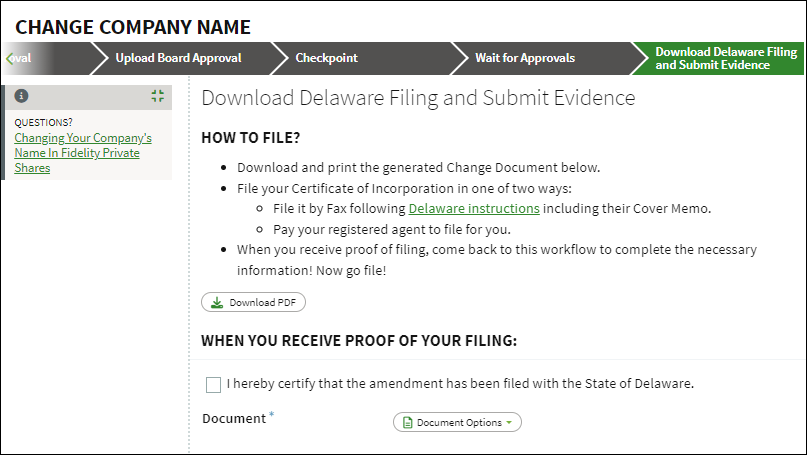Expand the Document Options caret arrow

509,423
